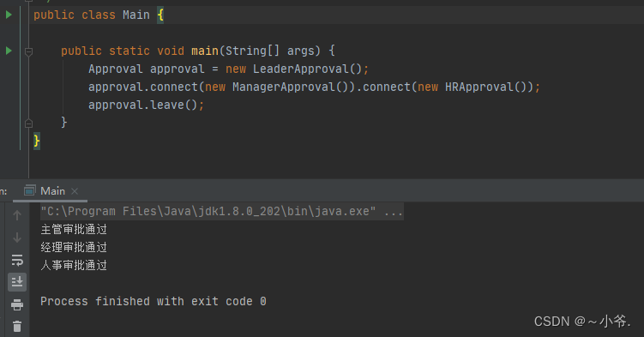Toggle soft-wrap in the console

tap(17, 260)
